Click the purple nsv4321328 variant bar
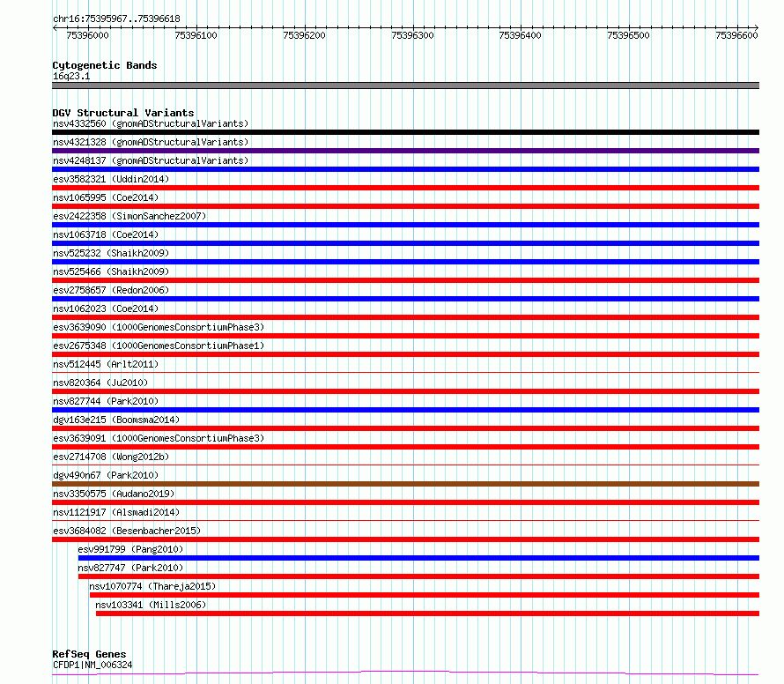 pos(405,151)
